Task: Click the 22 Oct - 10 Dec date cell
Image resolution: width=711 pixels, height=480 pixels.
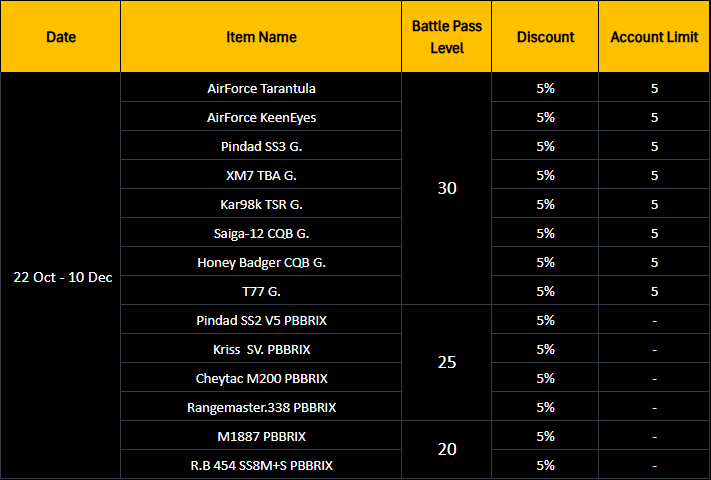Action: click(62, 277)
